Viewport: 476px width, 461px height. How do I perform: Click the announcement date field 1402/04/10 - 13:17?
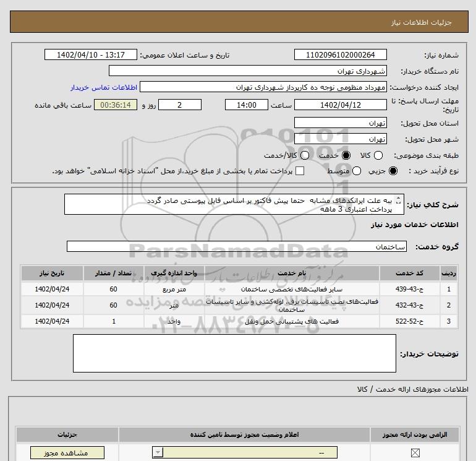point(90,54)
